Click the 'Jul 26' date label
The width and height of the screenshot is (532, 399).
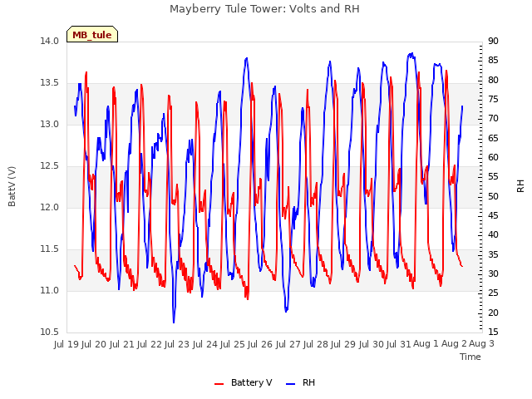(x=260, y=344)
